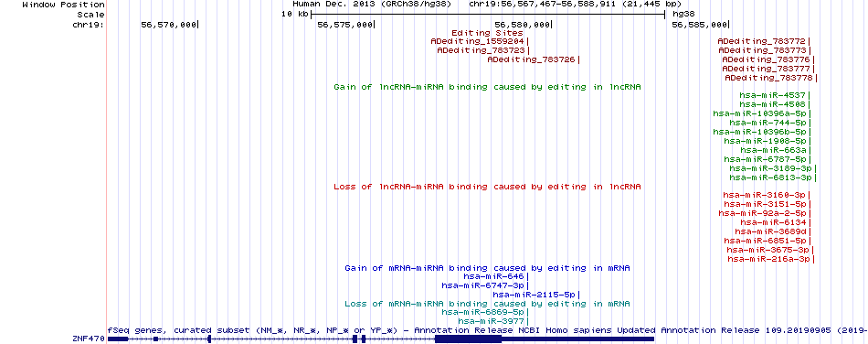Click the hsa-miR-10396b-5p item
Viewport: 868px width, 344px height.
pos(762,132)
